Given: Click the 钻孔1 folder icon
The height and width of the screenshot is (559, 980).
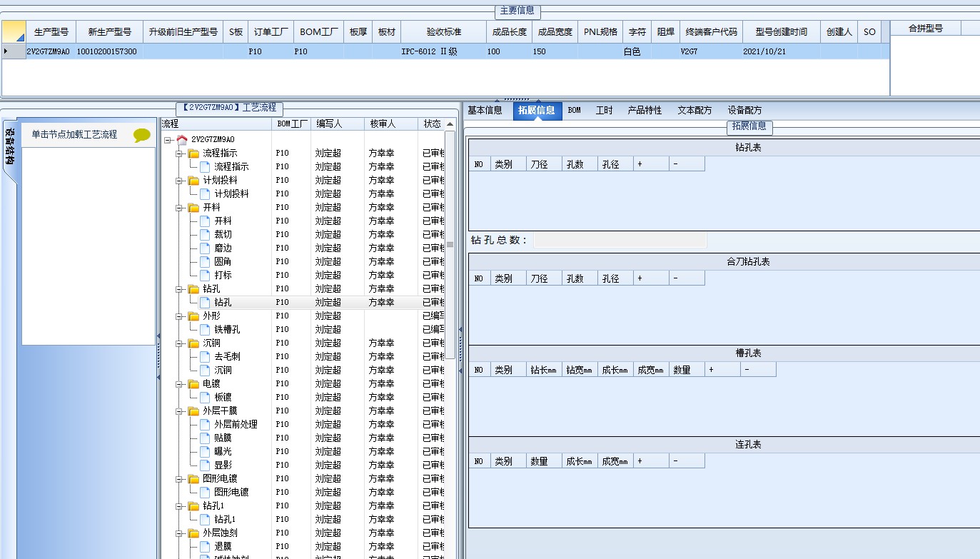Looking at the screenshot, I should click(193, 505).
